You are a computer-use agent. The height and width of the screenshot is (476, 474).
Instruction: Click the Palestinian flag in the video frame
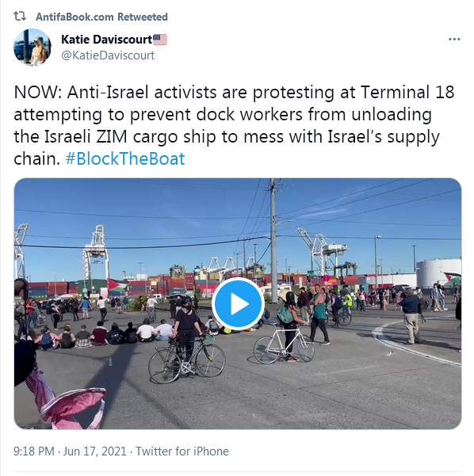[x=117, y=285]
